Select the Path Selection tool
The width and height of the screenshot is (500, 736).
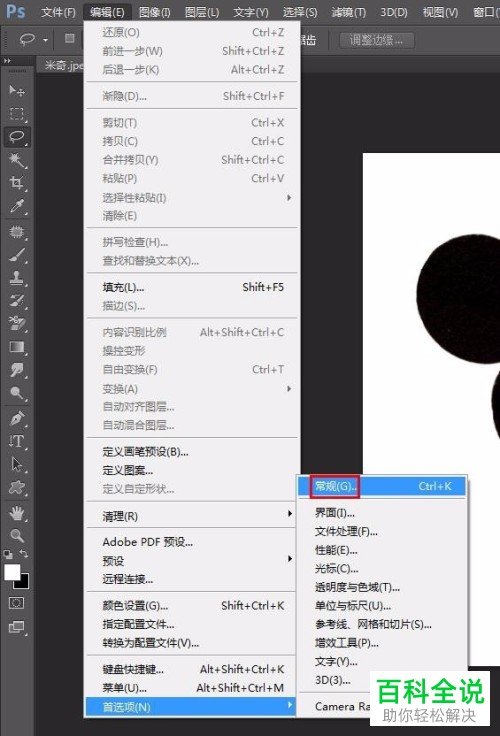(x=17, y=464)
